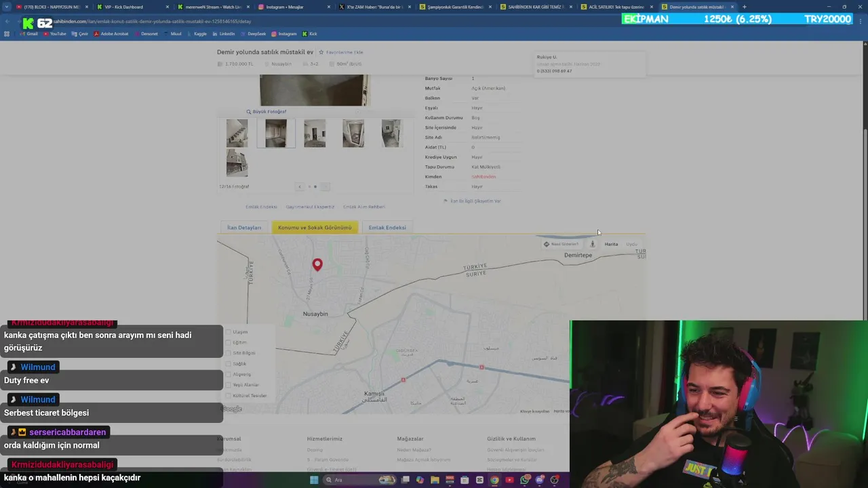Activate the street view pegman icon
Image resolution: width=868 pixels, height=488 pixels.
tap(593, 244)
